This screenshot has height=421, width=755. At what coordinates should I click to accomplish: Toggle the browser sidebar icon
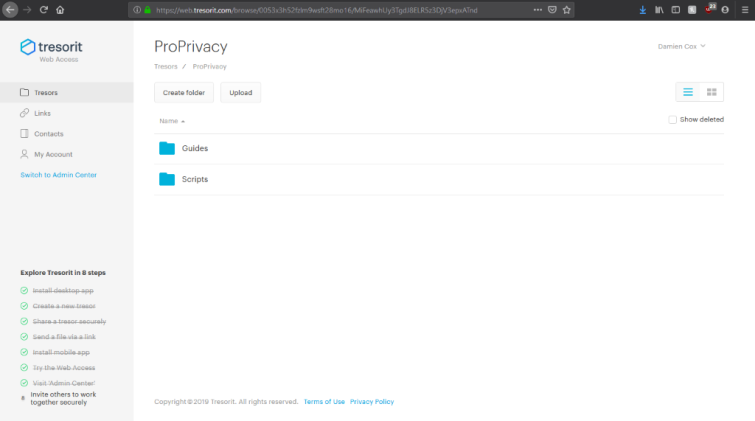(x=676, y=10)
